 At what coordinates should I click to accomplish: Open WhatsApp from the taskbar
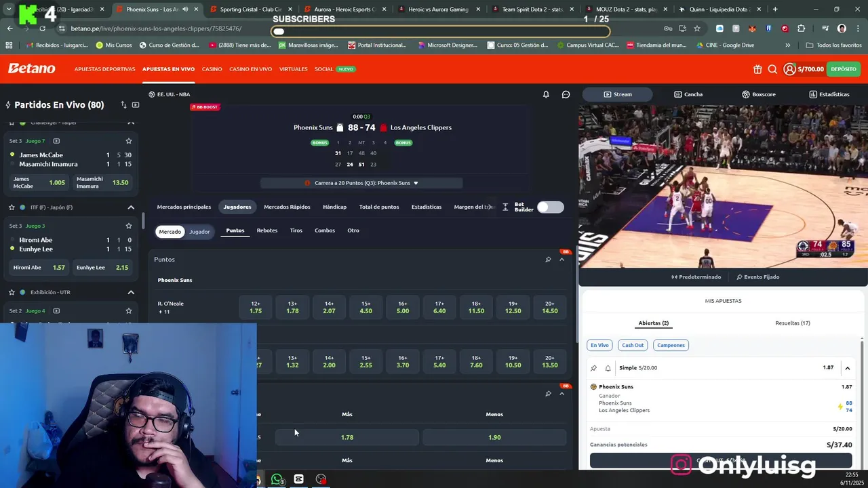point(277,479)
